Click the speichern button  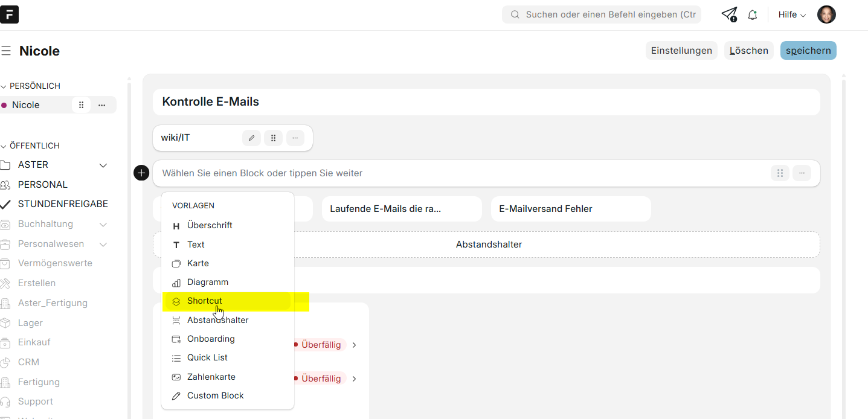(808, 51)
